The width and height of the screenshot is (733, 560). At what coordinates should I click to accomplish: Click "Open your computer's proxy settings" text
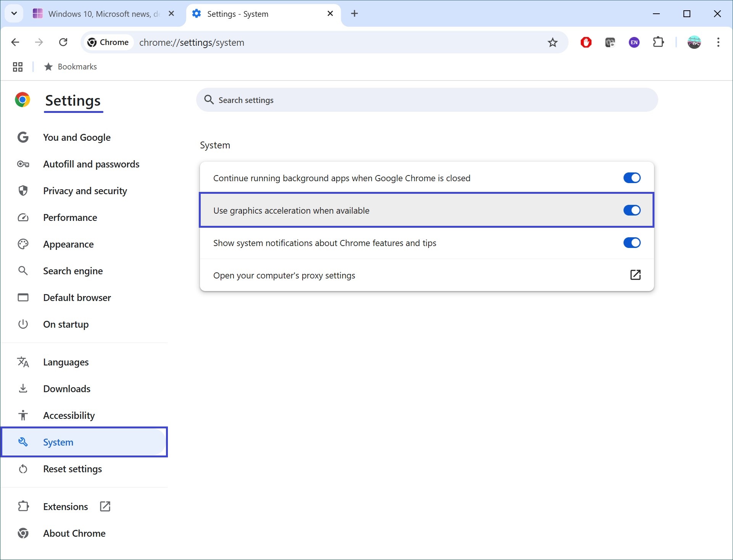coord(284,275)
